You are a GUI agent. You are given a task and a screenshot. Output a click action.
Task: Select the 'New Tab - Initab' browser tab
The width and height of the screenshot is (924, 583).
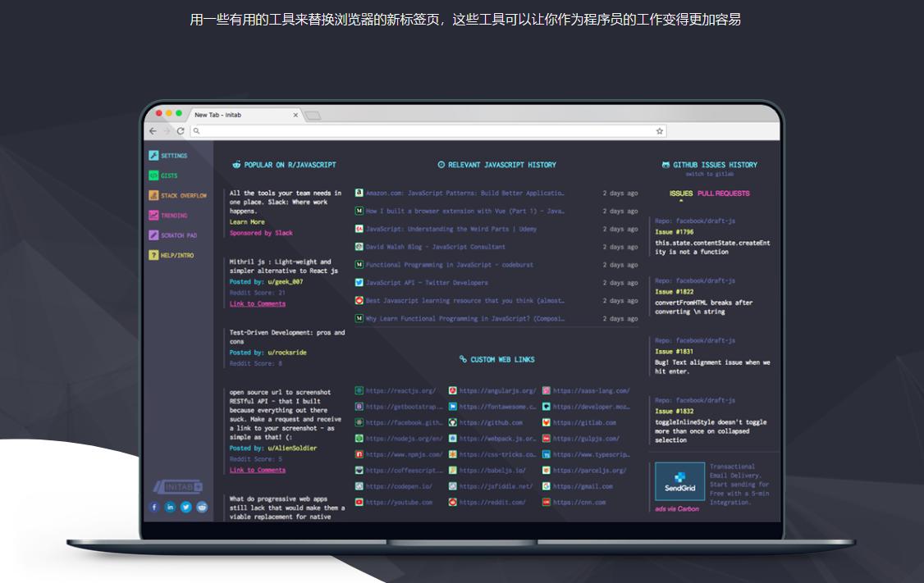click(245, 115)
